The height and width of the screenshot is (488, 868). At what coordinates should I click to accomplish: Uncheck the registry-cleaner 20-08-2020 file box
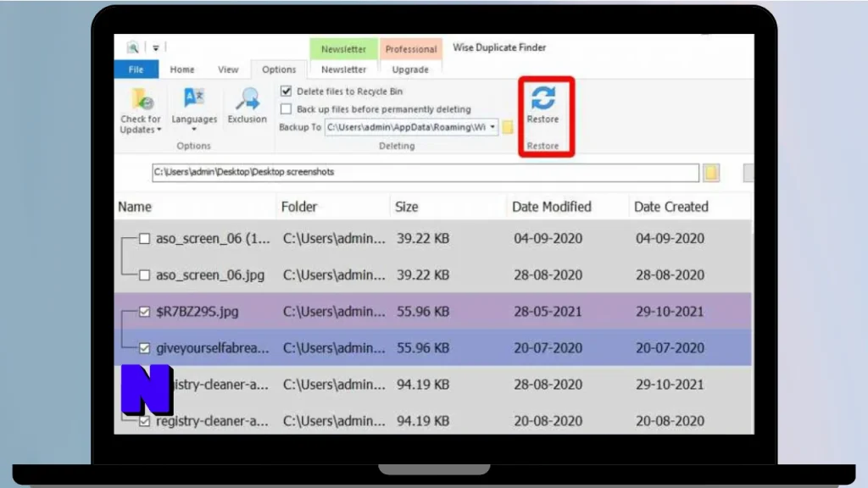point(144,422)
